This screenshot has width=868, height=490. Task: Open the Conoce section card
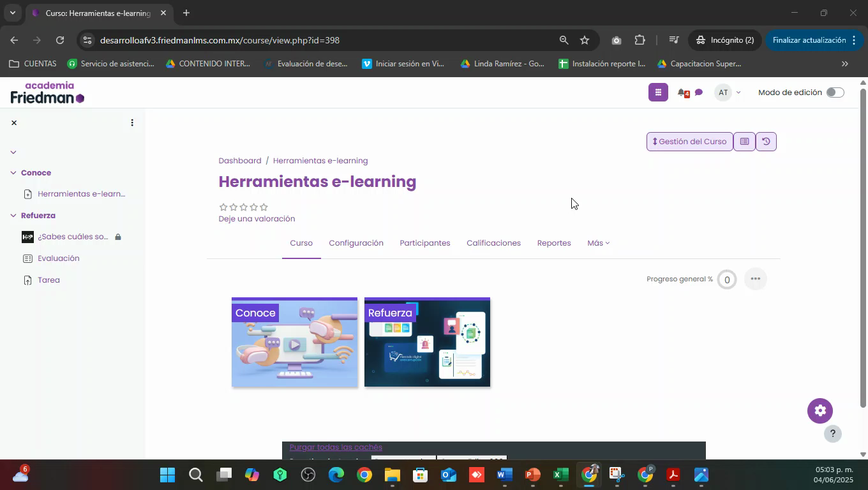[x=294, y=342]
